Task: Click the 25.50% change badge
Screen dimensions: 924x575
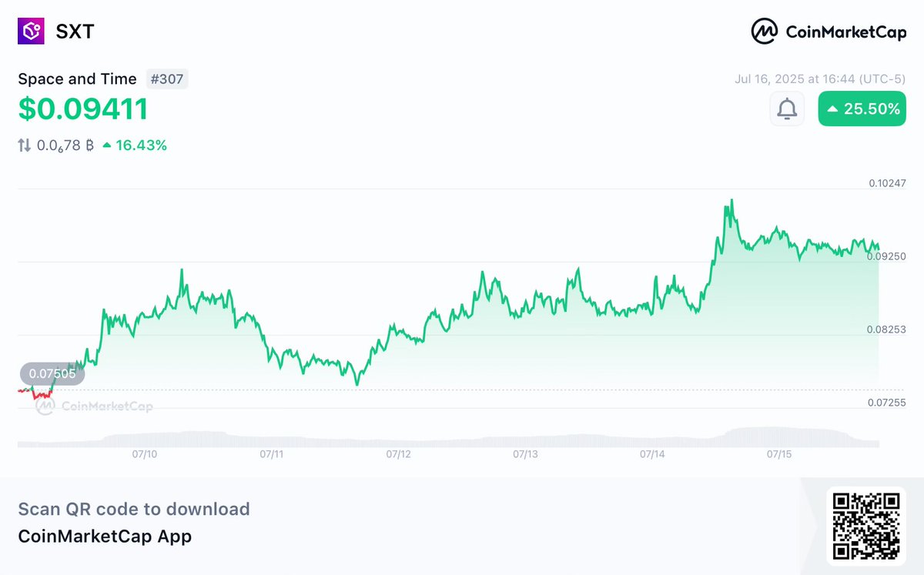Action: [x=862, y=109]
